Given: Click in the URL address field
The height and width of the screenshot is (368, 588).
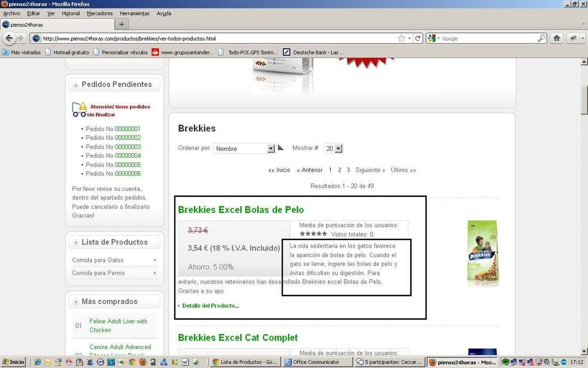Looking at the screenshot, I should [x=219, y=39].
